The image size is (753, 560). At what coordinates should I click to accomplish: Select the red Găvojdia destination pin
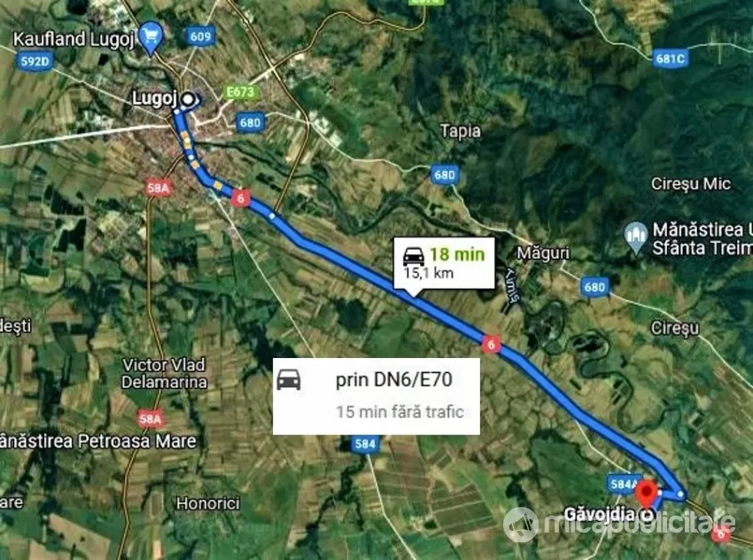point(647,494)
